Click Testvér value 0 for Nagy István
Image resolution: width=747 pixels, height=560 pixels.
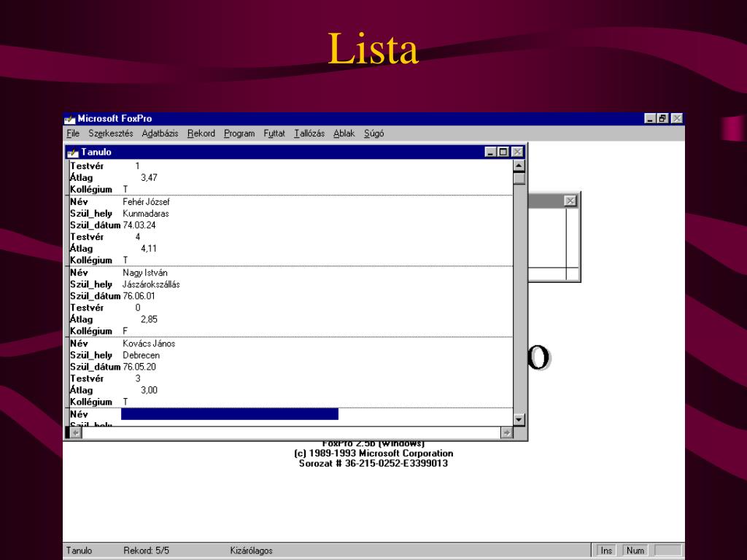pyautogui.click(x=138, y=308)
